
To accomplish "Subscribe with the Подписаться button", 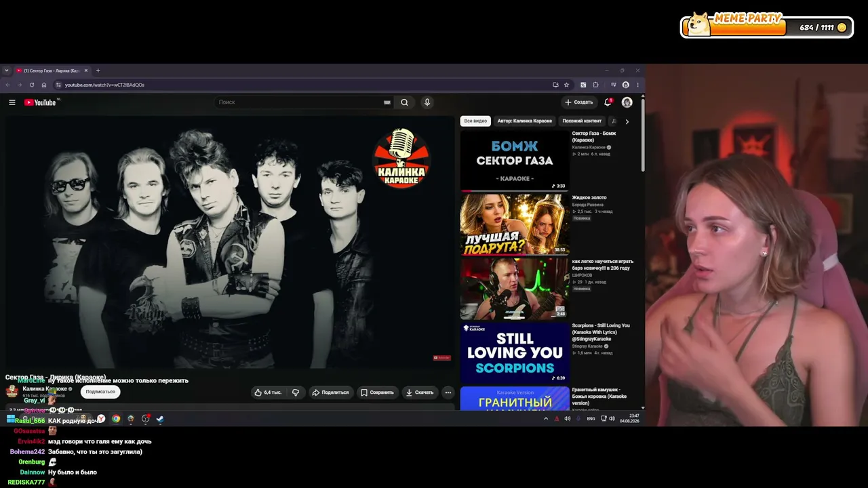I will pos(100,392).
